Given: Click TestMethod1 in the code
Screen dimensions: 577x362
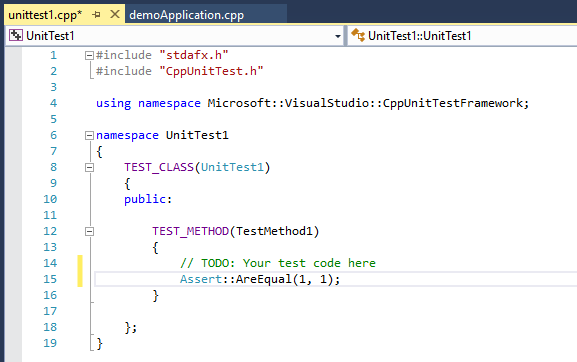Looking at the screenshot, I should coord(274,231).
